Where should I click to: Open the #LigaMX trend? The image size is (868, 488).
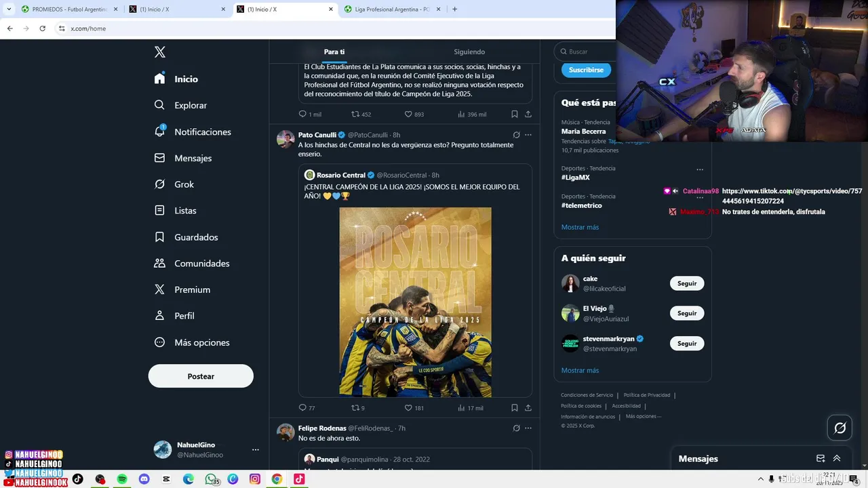point(576,178)
